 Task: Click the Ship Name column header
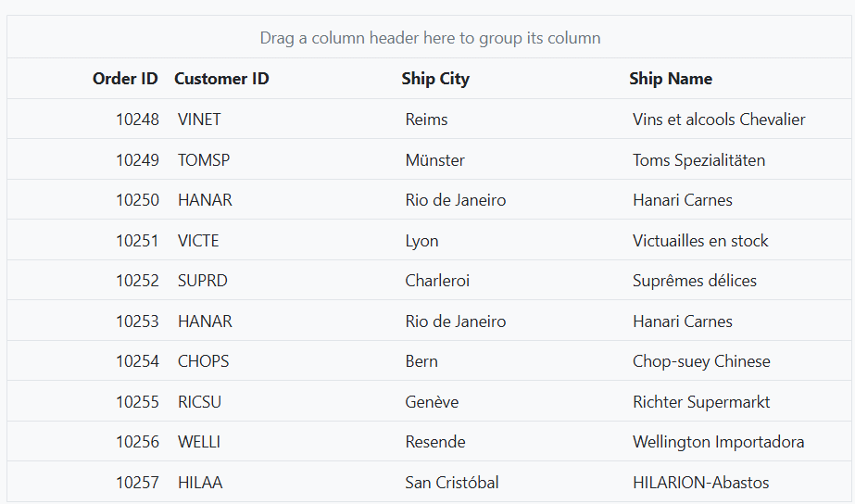[x=670, y=79]
